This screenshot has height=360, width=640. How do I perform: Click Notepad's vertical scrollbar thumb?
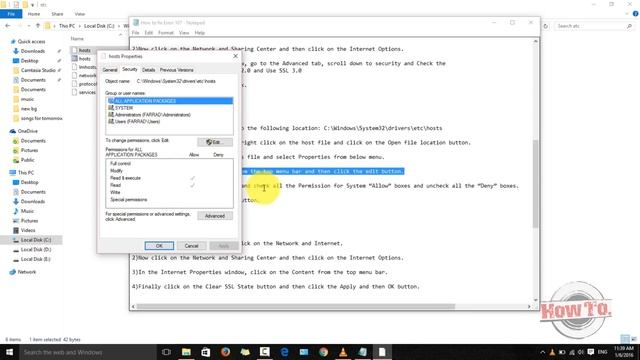click(536, 184)
